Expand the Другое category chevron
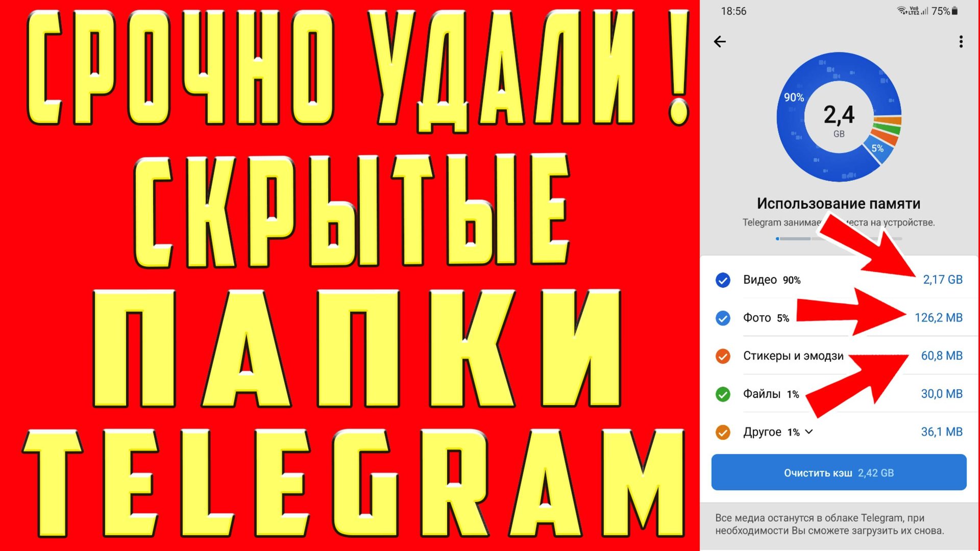Image resolution: width=980 pixels, height=551 pixels. (809, 432)
